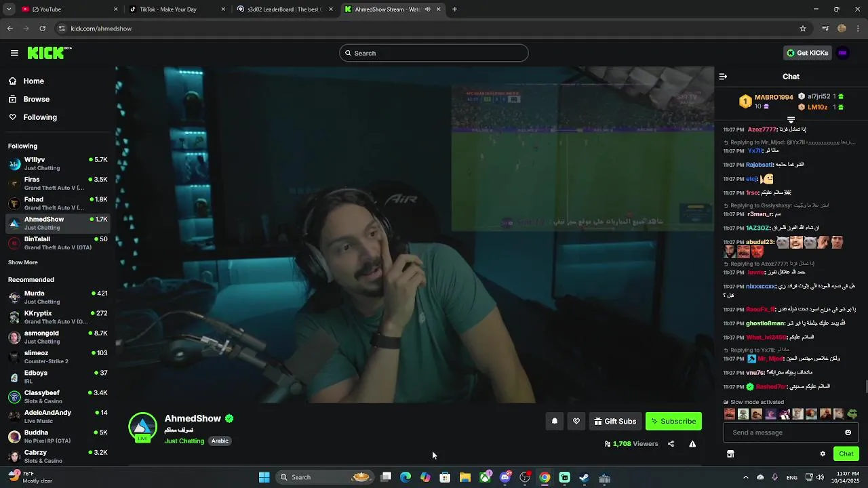Focus the Kick search box
This screenshot has height=488, width=868.
point(434,53)
